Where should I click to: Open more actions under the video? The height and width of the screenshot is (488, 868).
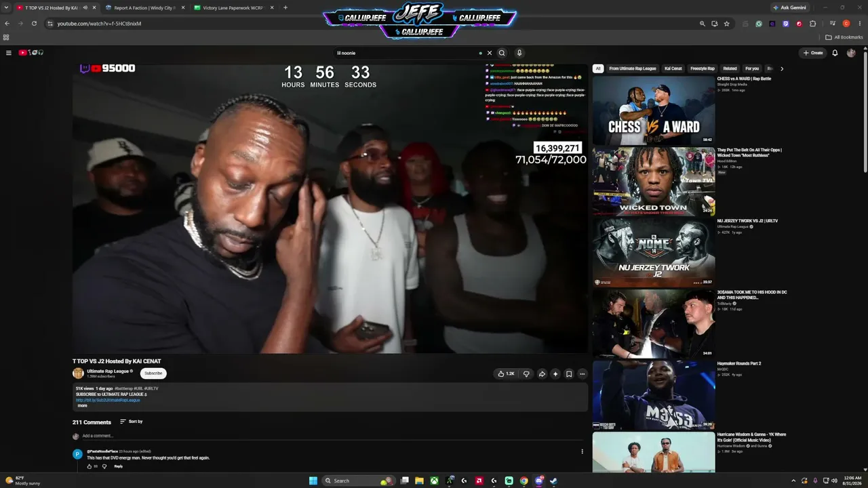(x=582, y=373)
